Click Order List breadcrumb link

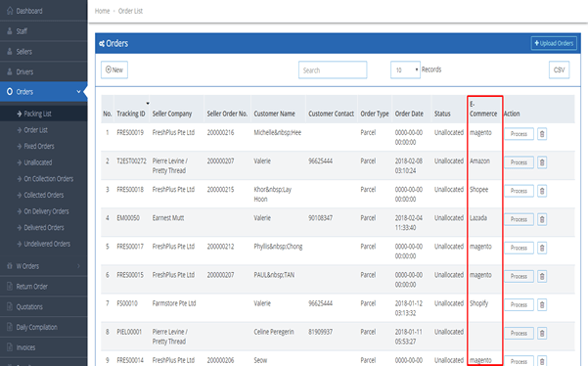click(x=130, y=11)
